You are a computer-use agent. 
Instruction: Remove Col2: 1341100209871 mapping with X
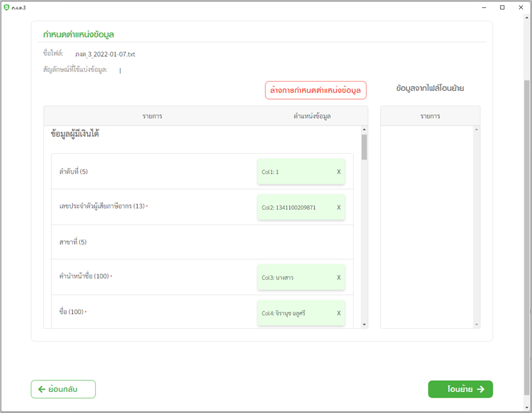coord(339,207)
